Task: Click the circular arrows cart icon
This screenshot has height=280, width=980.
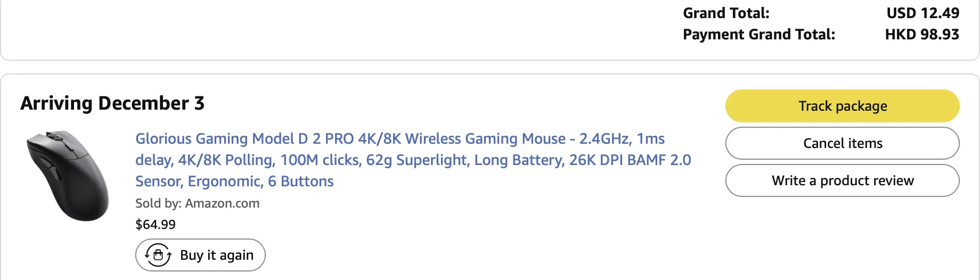Action: coord(158,255)
